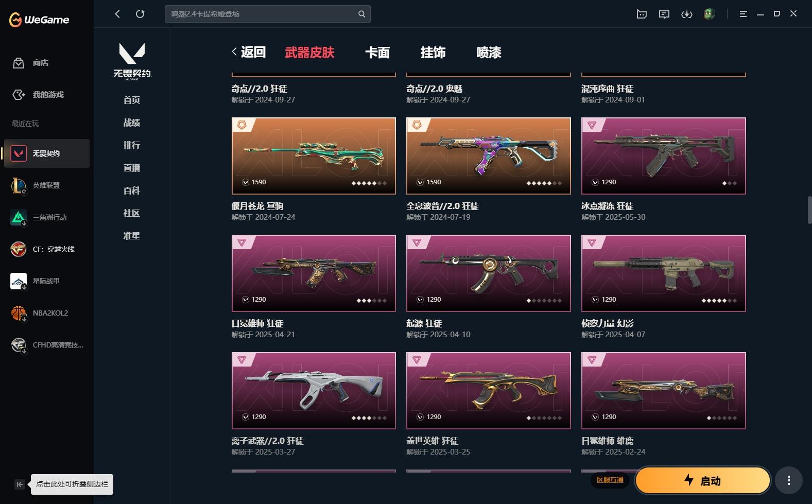The height and width of the screenshot is (504, 812).
Task: Click the refresh page icon
Action: [140, 14]
